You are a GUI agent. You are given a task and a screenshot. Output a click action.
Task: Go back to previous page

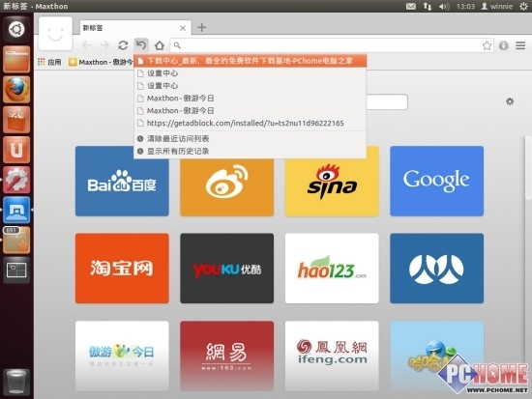point(87,45)
